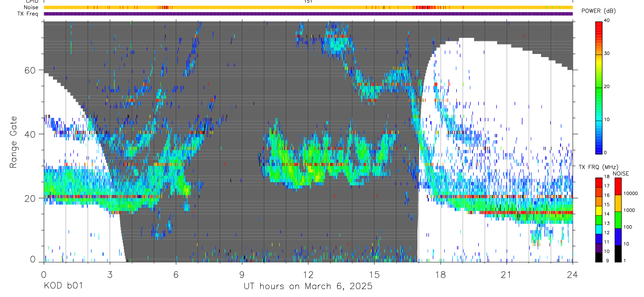Screen dimensions: 644x297
Task: Click the 100 label on the NOISE scale
Action: pyautogui.click(x=628, y=227)
